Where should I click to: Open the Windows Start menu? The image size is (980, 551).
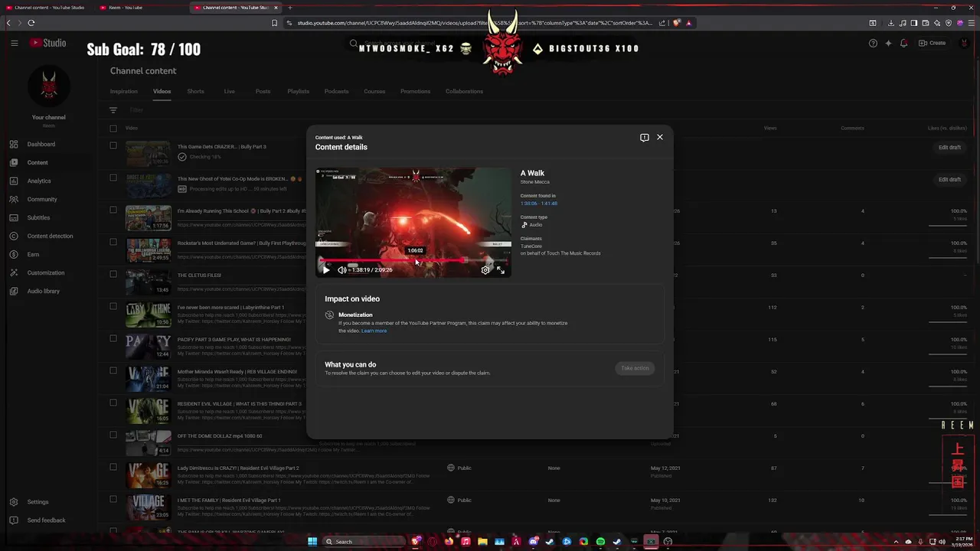[x=312, y=542]
